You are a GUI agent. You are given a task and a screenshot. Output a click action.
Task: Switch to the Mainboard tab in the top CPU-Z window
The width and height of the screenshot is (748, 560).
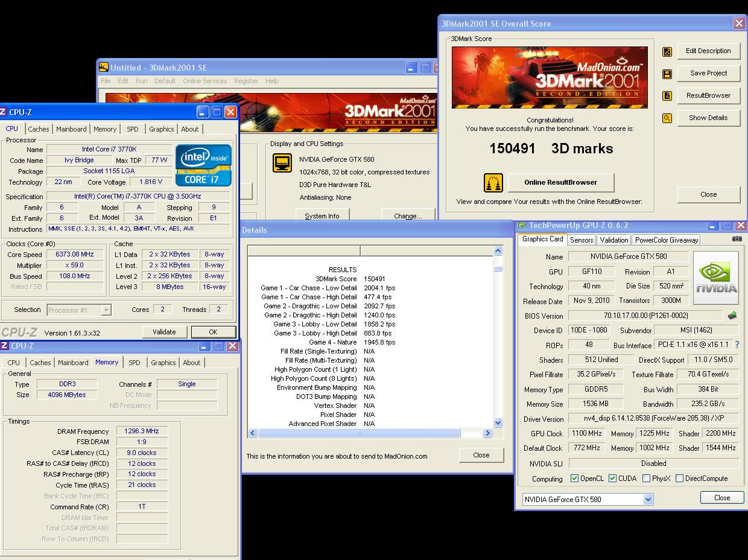[x=71, y=129]
